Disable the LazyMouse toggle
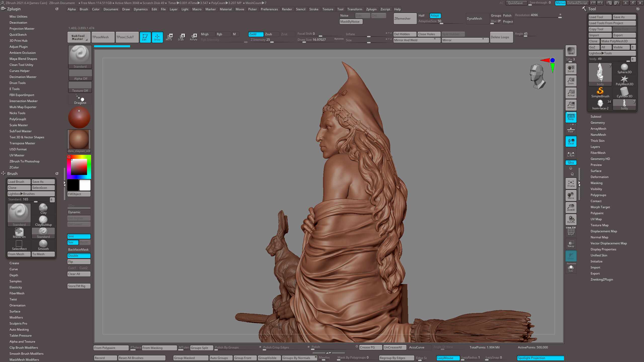 (x=448, y=358)
